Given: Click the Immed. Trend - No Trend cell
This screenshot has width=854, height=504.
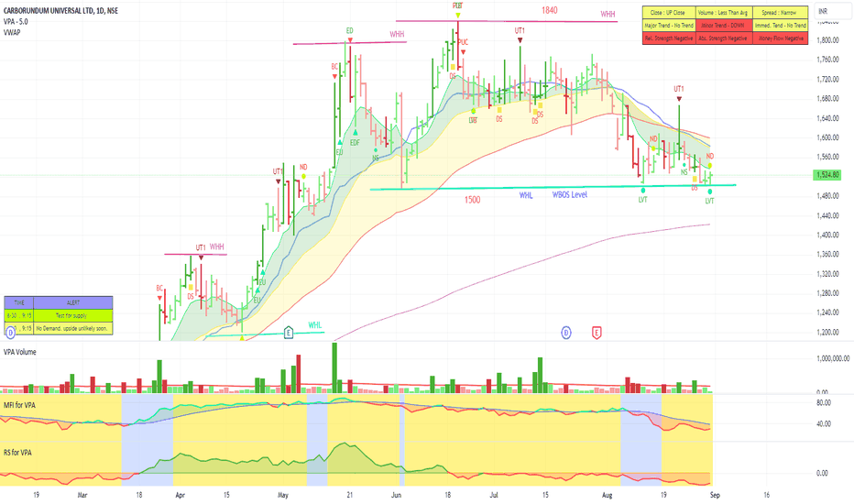Looking at the screenshot, I should click(x=781, y=26).
